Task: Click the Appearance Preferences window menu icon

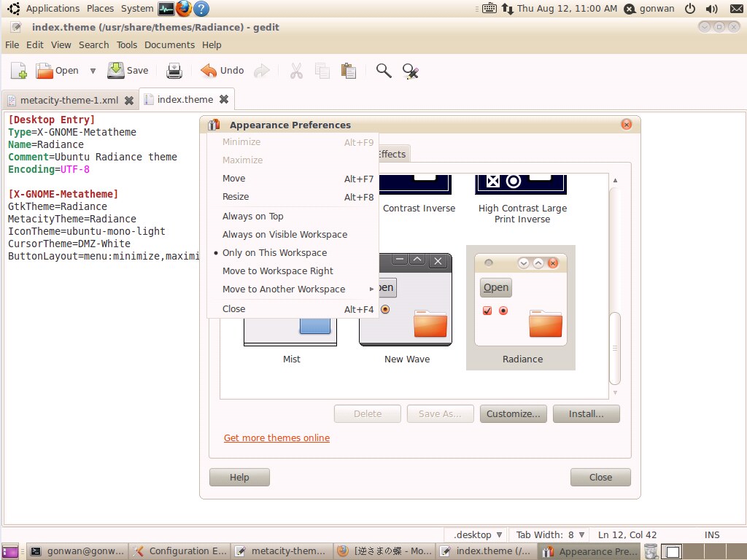Action: 214,125
